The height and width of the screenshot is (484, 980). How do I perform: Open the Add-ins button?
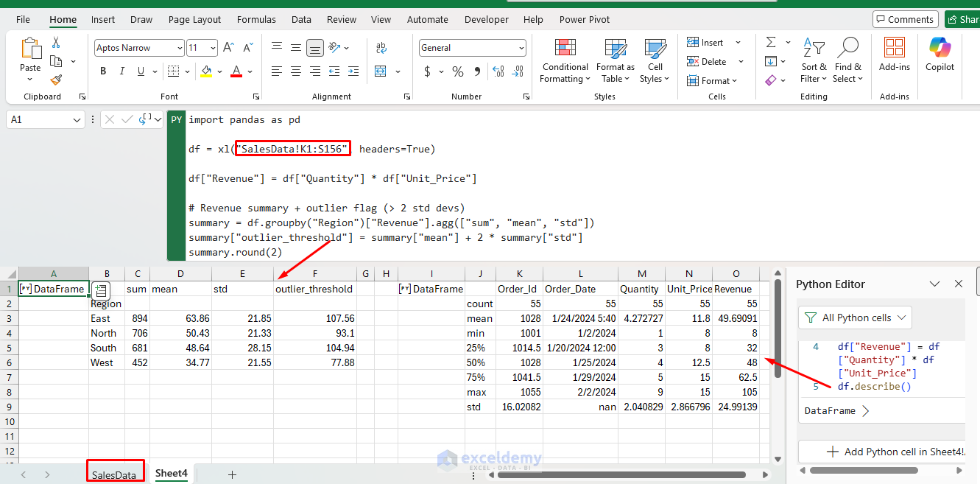(x=895, y=55)
